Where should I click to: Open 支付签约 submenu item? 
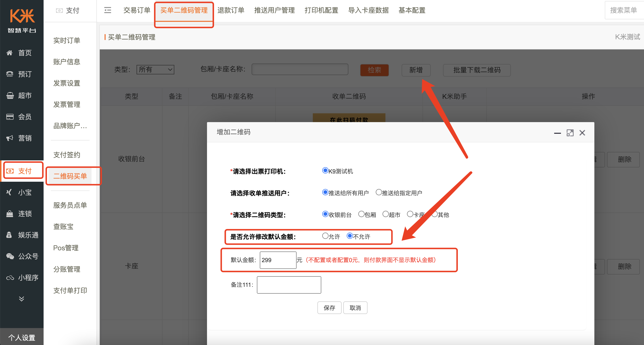pos(67,155)
